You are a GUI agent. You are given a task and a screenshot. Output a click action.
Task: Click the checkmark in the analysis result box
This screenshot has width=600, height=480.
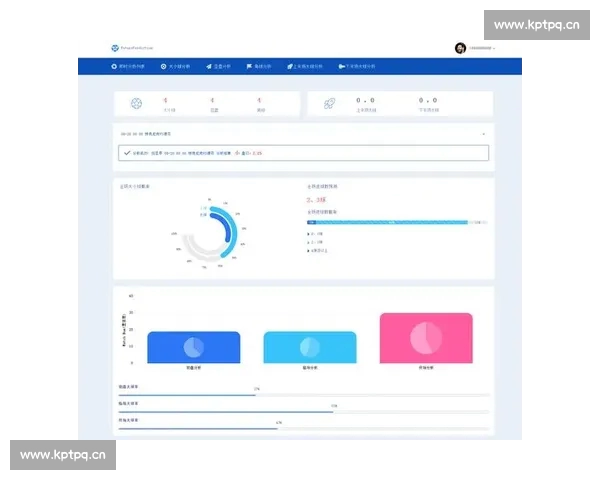pos(126,153)
